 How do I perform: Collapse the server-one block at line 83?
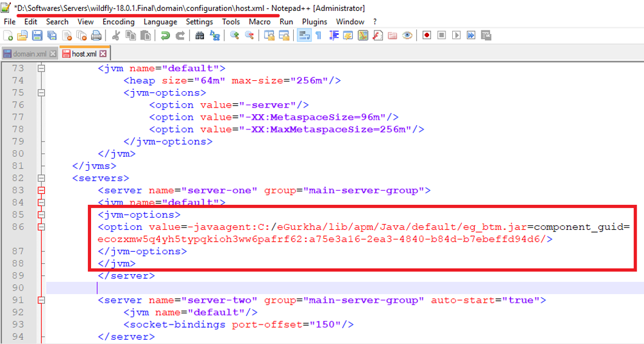tap(41, 190)
